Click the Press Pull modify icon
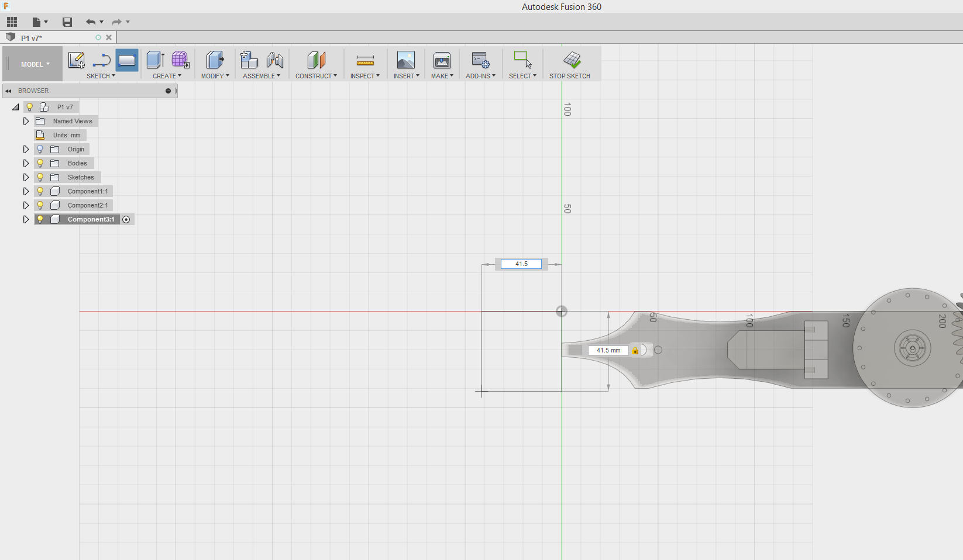 click(215, 60)
